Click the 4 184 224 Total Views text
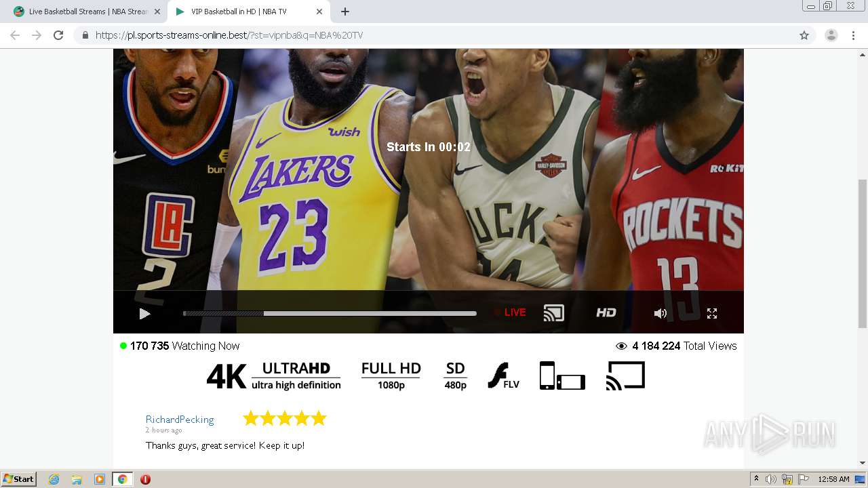The height and width of the screenshot is (488, 868). pyautogui.click(x=684, y=346)
